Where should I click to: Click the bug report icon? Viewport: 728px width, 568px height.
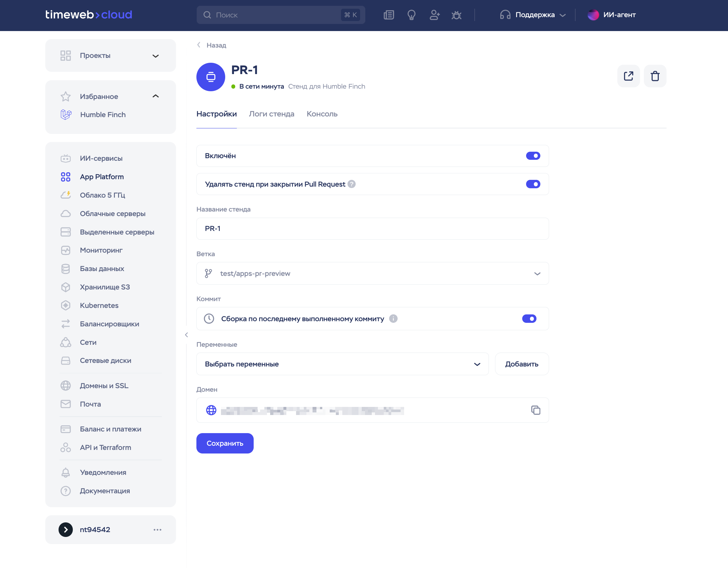click(456, 15)
